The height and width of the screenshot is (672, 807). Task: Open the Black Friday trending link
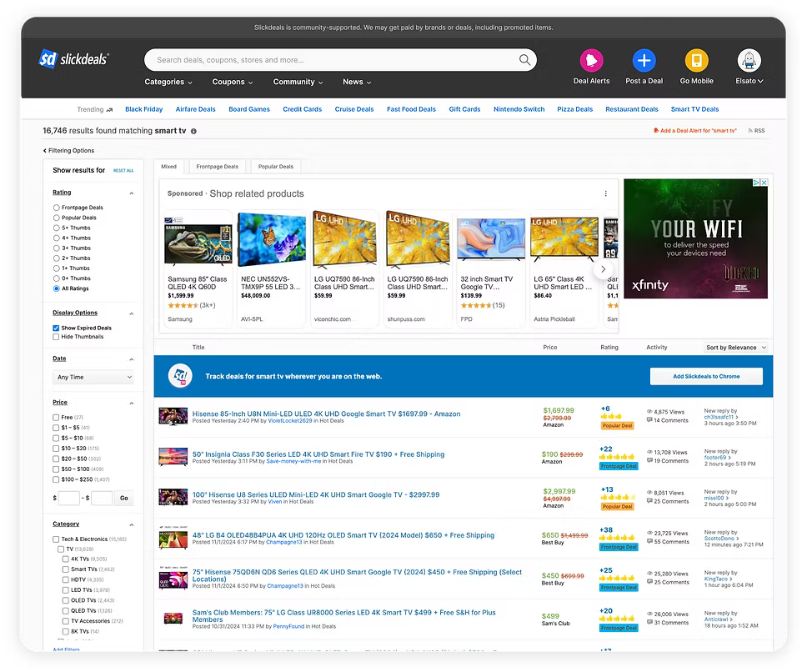pyautogui.click(x=143, y=109)
